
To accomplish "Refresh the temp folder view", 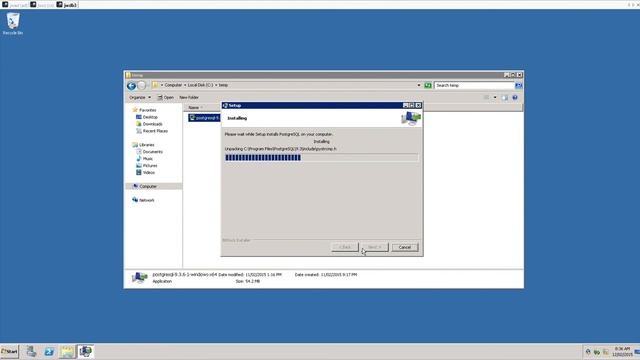I will [x=428, y=85].
